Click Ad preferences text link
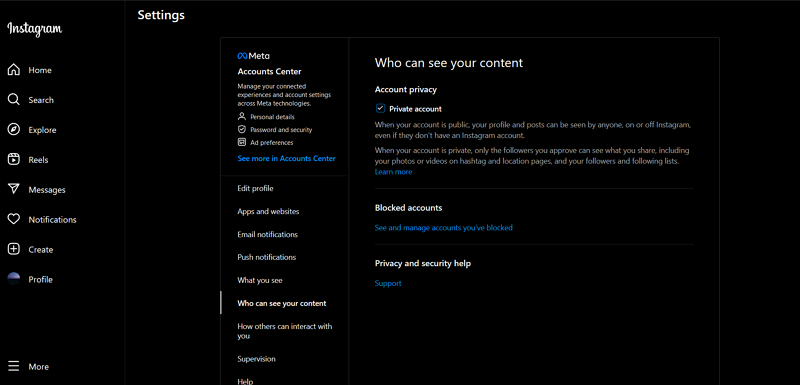 pyautogui.click(x=271, y=142)
